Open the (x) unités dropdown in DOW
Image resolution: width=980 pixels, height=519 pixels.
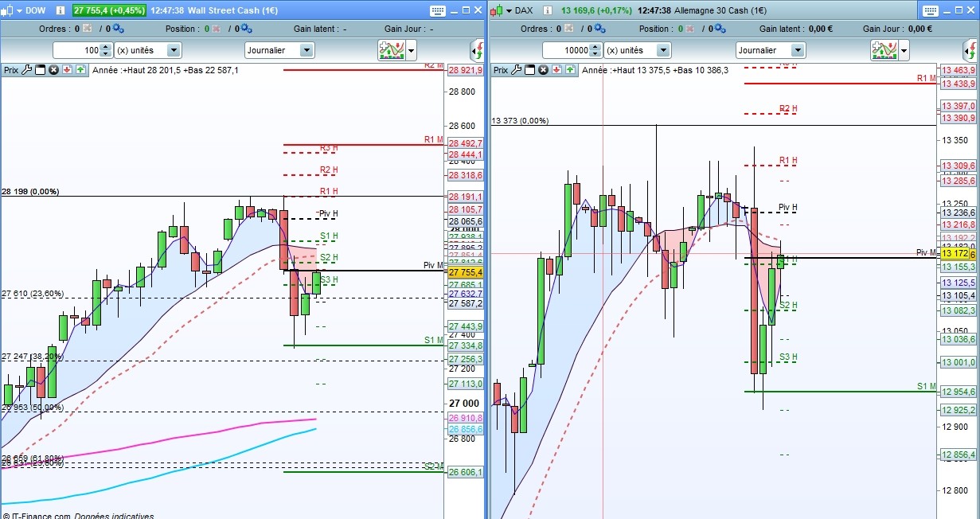pyautogui.click(x=148, y=50)
